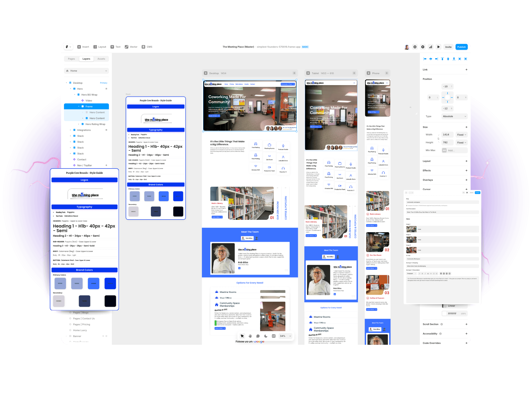The width and height of the screenshot is (532, 399).
Task: Align the selection to the bottom edge
Action: [x=454, y=59]
